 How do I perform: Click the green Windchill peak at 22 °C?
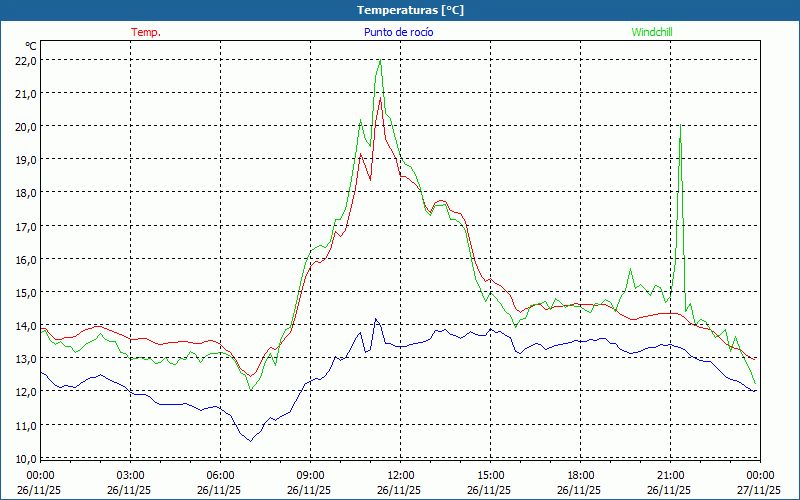coord(380,61)
